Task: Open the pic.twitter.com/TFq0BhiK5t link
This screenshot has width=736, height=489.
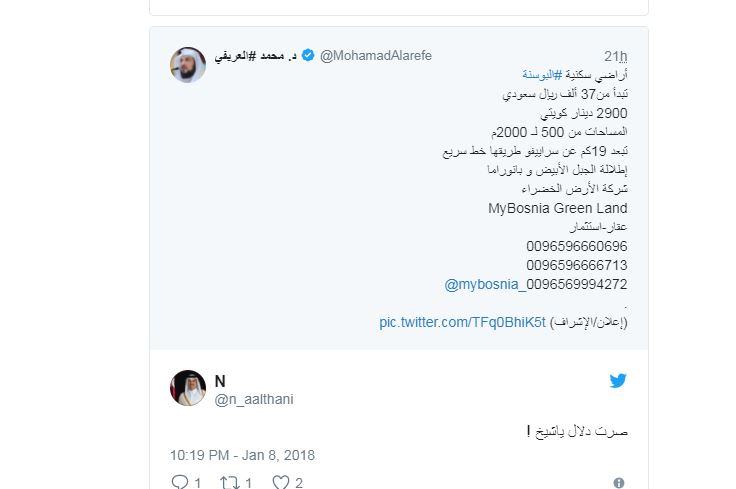Action: point(462,322)
